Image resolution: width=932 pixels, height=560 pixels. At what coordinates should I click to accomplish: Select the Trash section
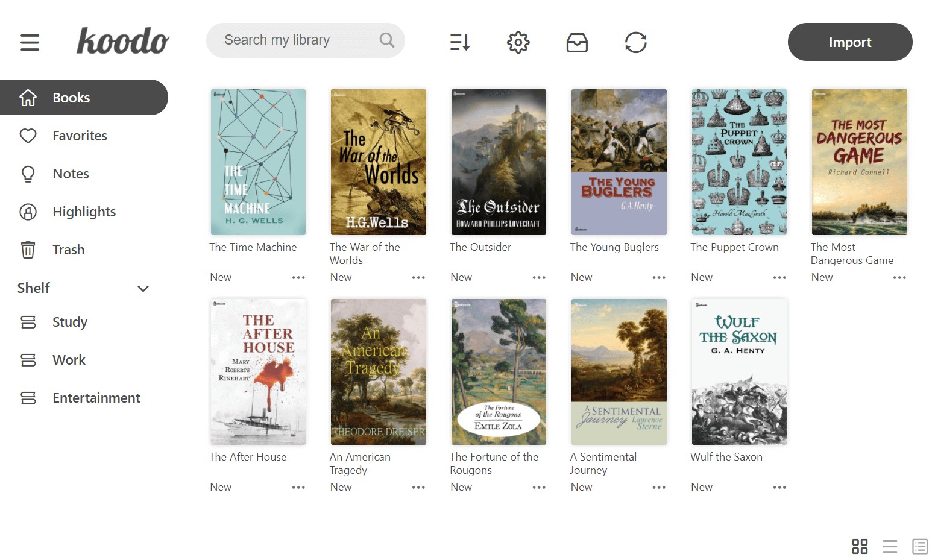click(x=68, y=250)
